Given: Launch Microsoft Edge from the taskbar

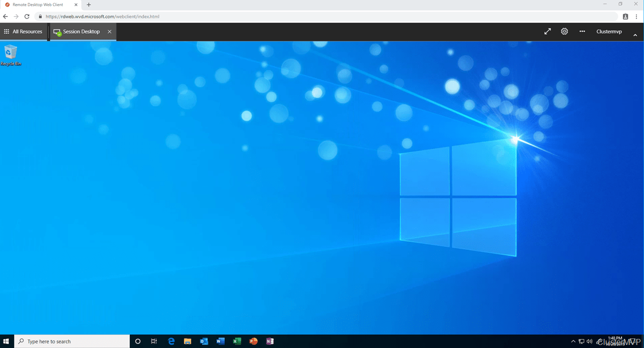Looking at the screenshot, I should pyautogui.click(x=171, y=341).
